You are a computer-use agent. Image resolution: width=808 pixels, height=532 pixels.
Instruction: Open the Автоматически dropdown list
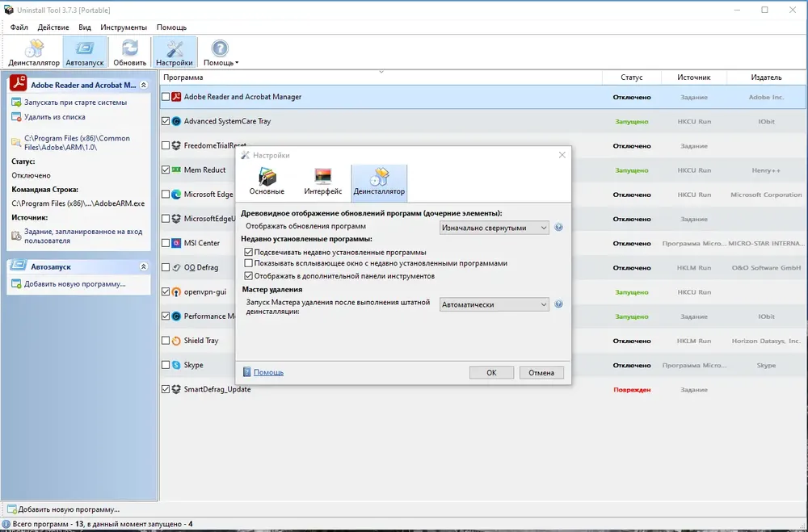coord(494,304)
